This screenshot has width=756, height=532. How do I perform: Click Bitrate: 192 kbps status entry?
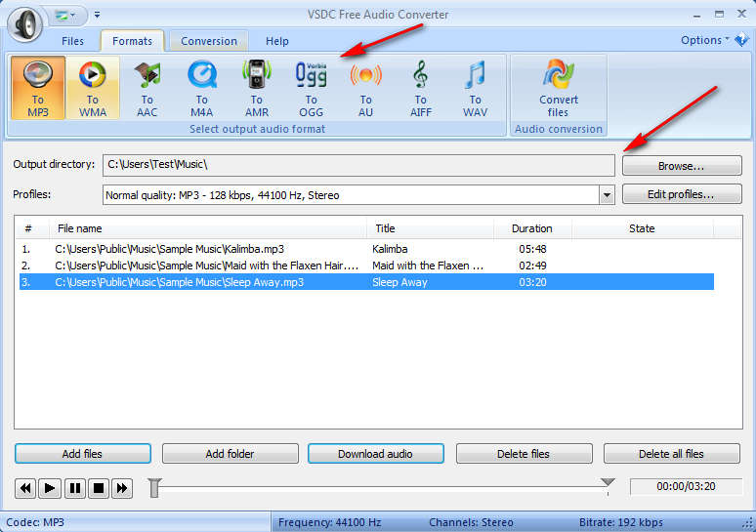click(621, 522)
